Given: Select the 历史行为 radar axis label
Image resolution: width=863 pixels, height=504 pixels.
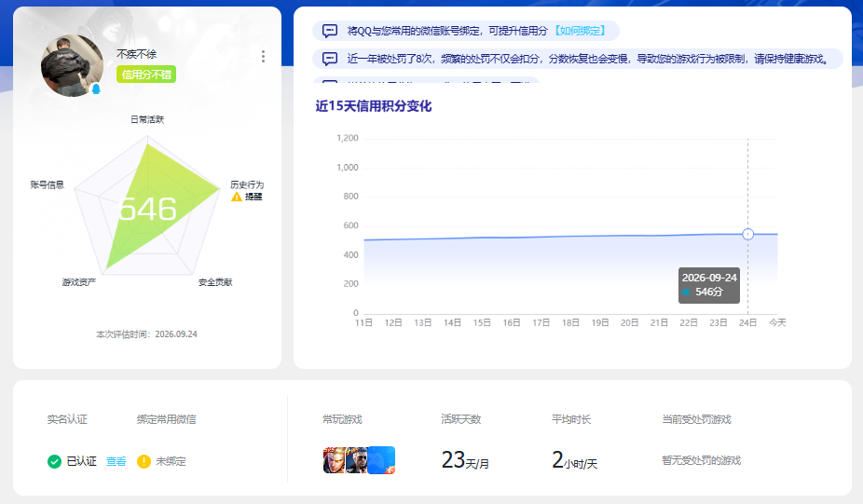Looking at the screenshot, I should 247,184.
